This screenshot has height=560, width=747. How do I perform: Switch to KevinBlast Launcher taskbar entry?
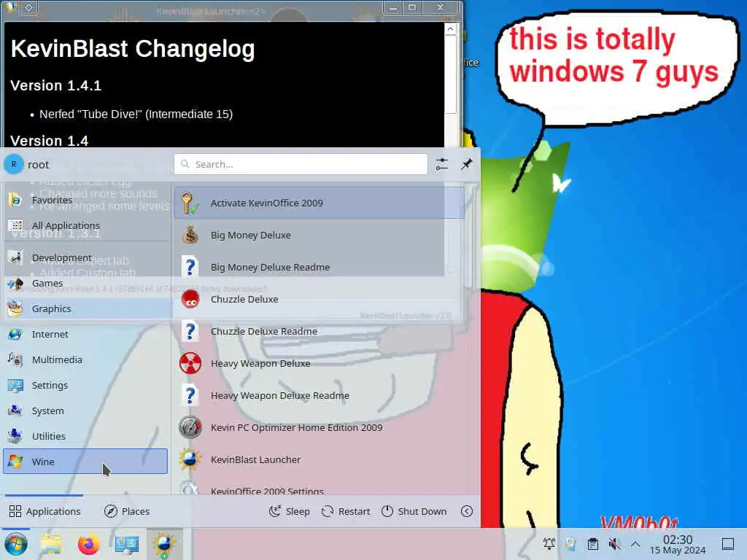(164, 544)
